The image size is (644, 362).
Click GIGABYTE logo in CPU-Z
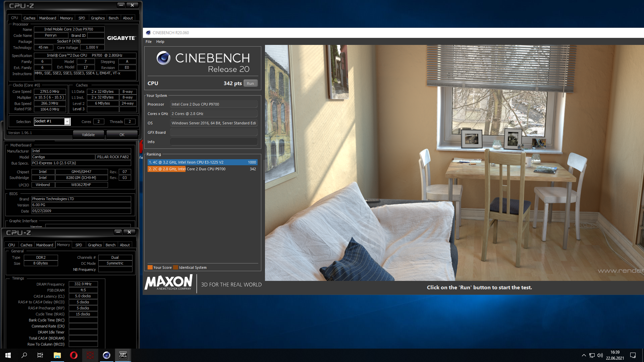(121, 38)
